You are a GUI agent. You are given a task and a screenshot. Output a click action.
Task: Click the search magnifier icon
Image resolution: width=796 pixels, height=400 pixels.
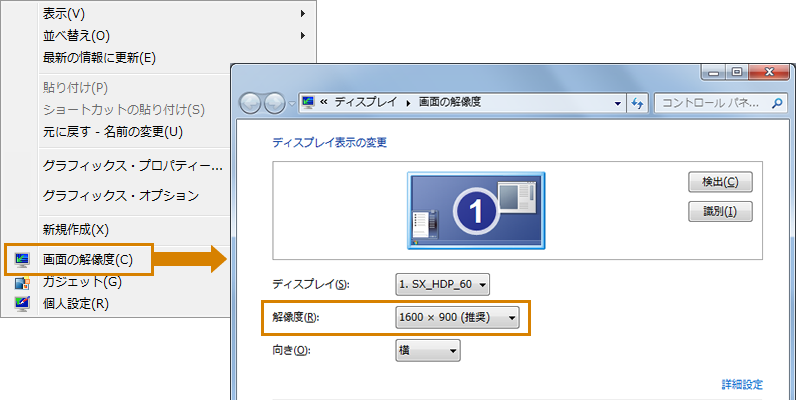pos(777,103)
